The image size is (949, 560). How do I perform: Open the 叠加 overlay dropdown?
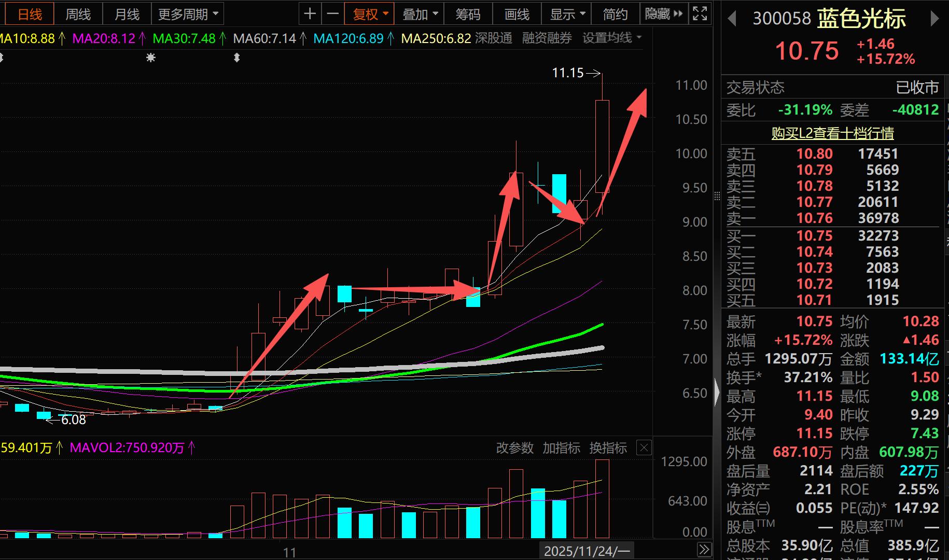click(420, 15)
